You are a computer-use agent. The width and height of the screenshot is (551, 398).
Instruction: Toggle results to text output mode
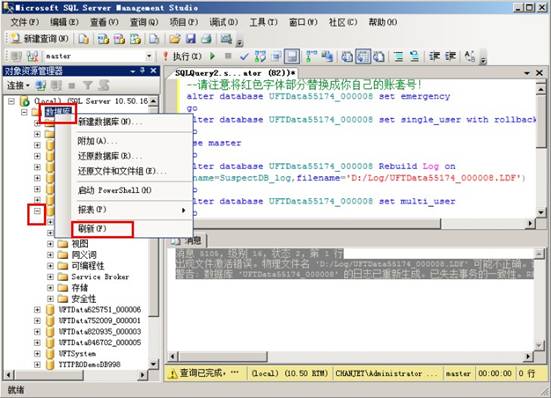[x=347, y=56]
